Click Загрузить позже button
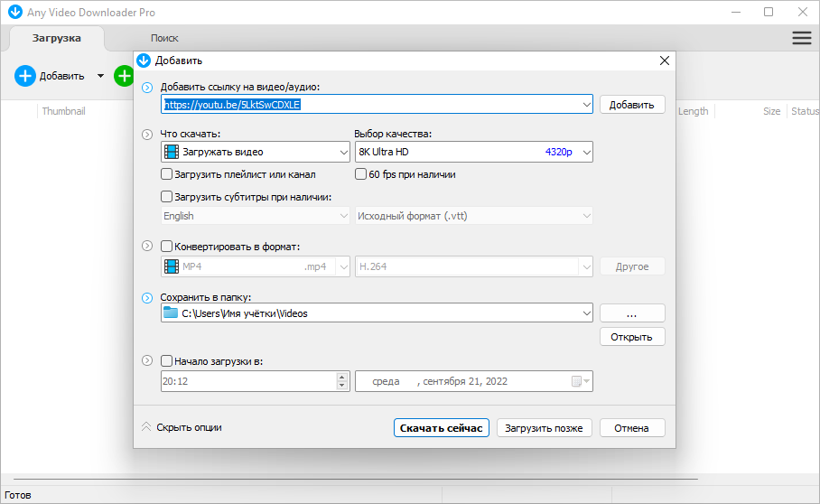 [x=544, y=427]
